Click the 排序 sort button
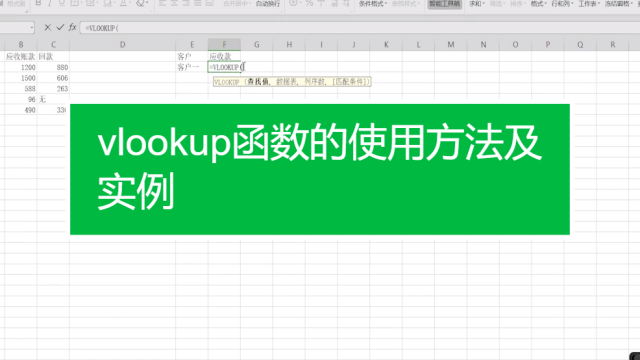Screen dimensions: 640x360 [x=518, y=3]
